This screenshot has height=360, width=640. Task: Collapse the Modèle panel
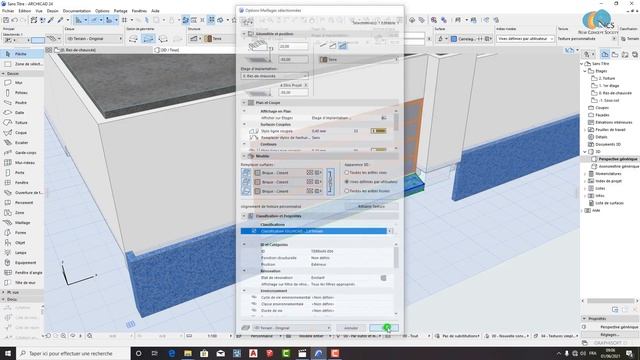coord(244,156)
